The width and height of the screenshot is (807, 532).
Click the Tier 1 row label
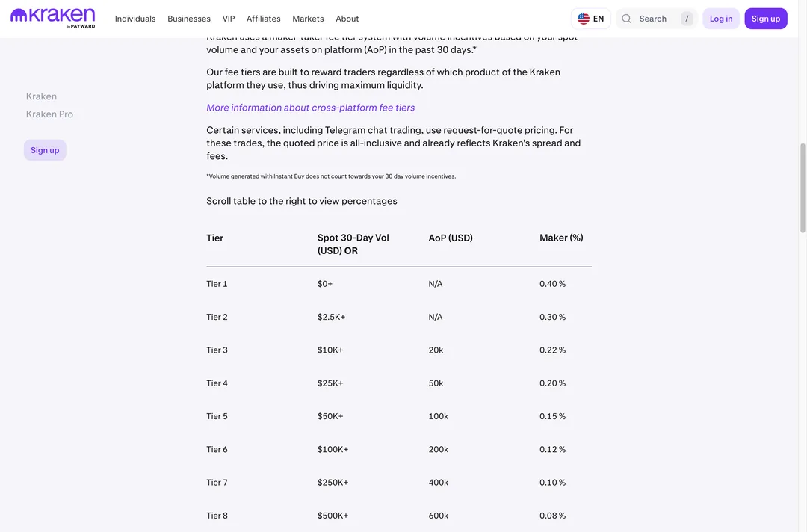[217, 284]
